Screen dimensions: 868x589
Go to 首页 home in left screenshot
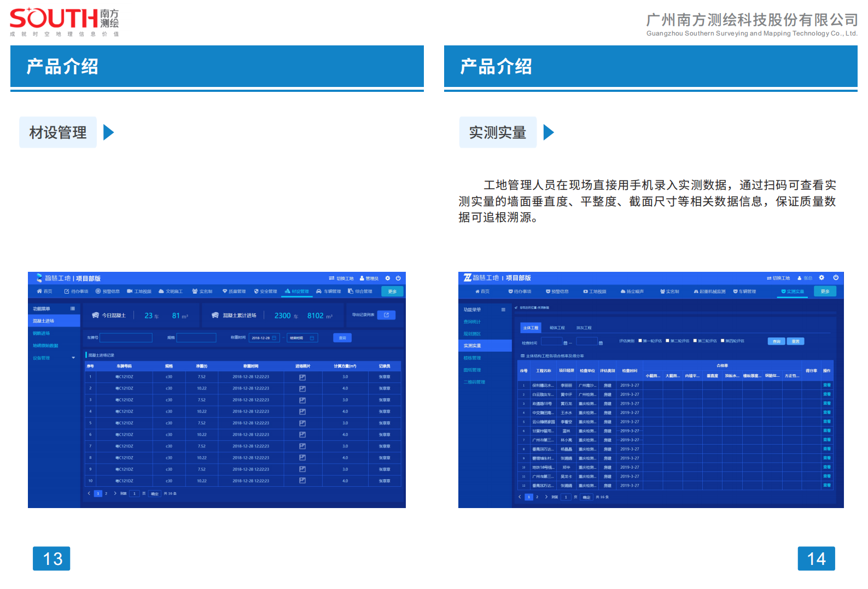click(44, 291)
